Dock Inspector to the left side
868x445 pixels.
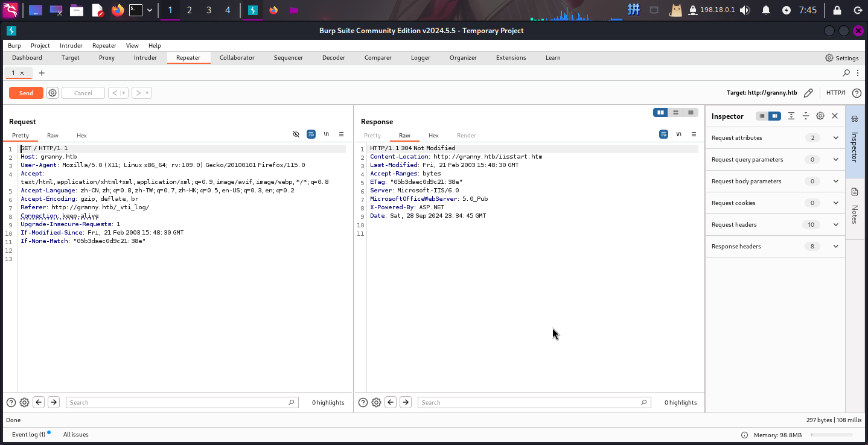coord(762,116)
